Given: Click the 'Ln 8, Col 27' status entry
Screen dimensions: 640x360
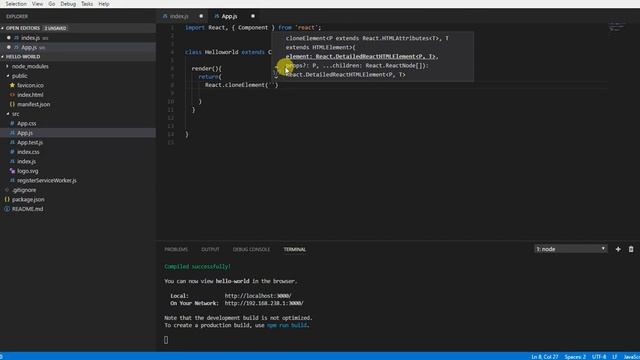Looking at the screenshot, I should pos(544,357).
